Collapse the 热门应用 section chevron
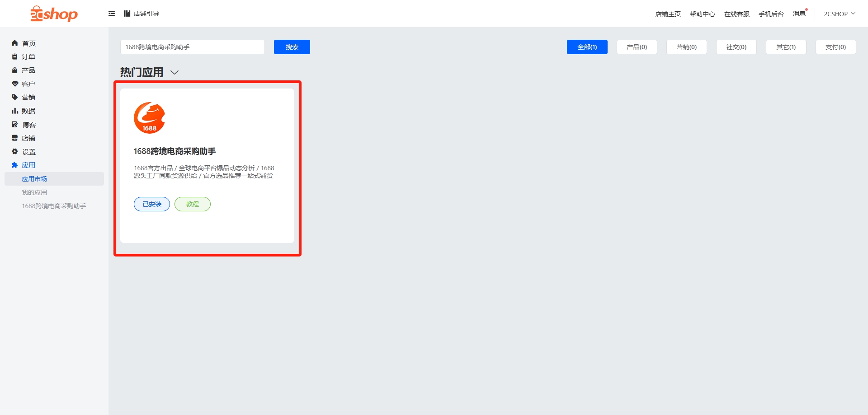 [x=175, y=72]
